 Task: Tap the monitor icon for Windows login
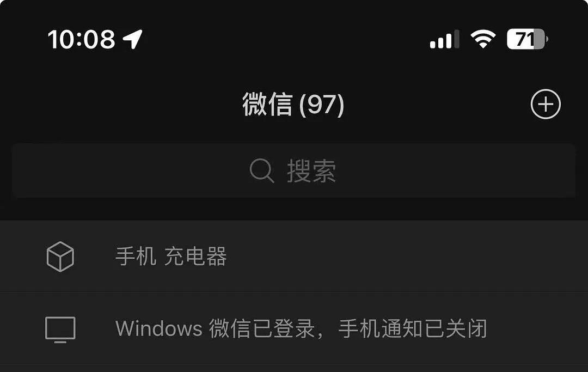coord(60,330)
